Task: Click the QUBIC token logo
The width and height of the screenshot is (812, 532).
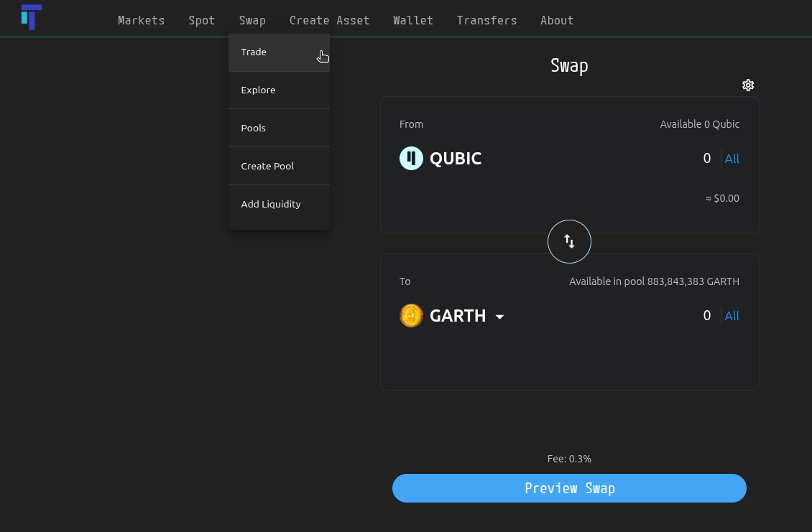Action: click(x=411, y=158)
